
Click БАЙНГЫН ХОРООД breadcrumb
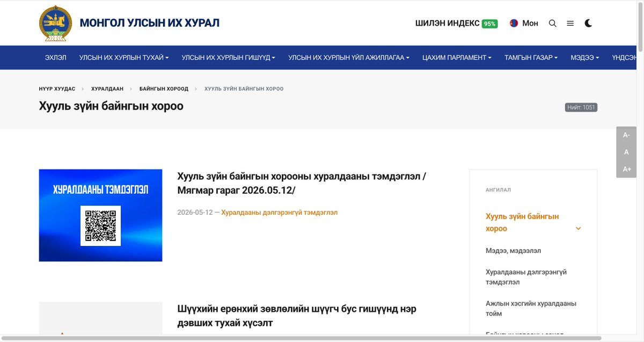pos(164,89)
